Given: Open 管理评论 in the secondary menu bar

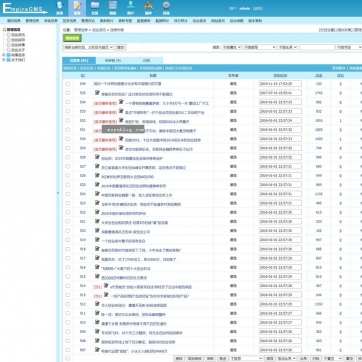Looking at the screenshot, I should 88,21.
